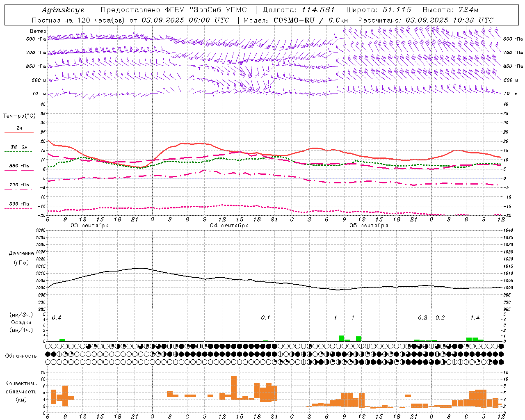This screenshot has width=525, height=420.
Task: Click the 05 сентября date label
Action: pos(369,226)
